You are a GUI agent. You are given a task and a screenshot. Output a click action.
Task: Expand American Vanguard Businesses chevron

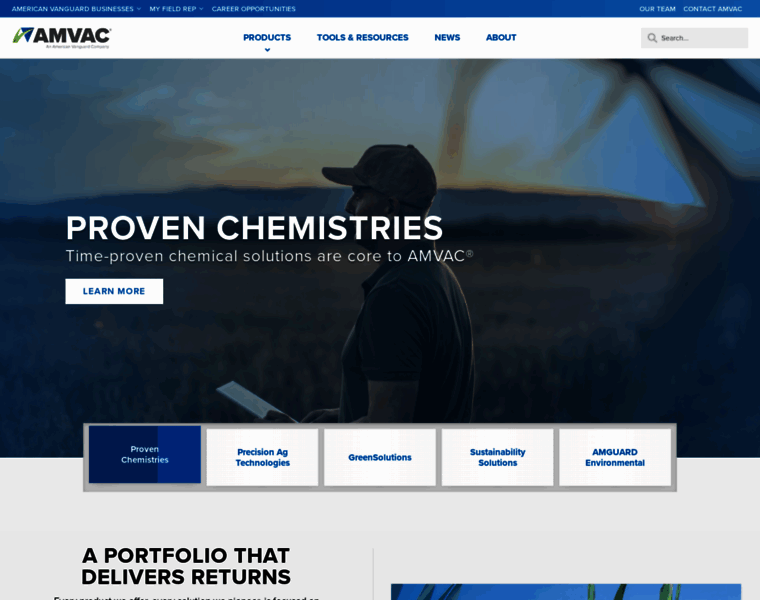coord(139,9)
